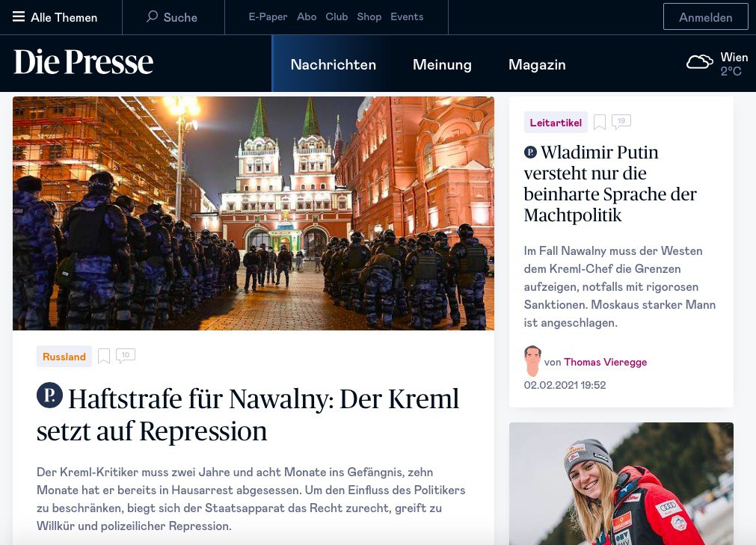Click Thomas Vieregge's author avatar
This screenshot has width=756, height=545.
pyautogui.click(x=532, y=361)
